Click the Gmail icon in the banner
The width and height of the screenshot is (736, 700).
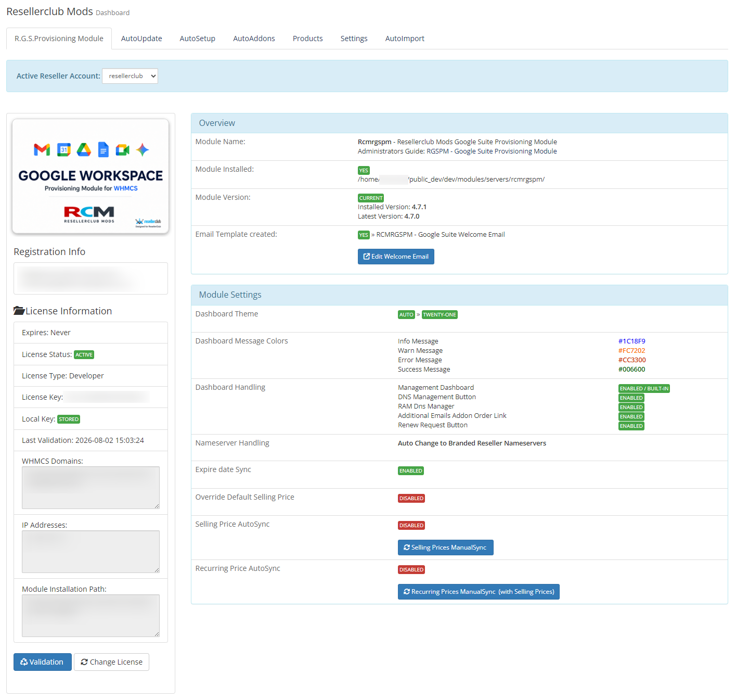click(x=42, y=150)
